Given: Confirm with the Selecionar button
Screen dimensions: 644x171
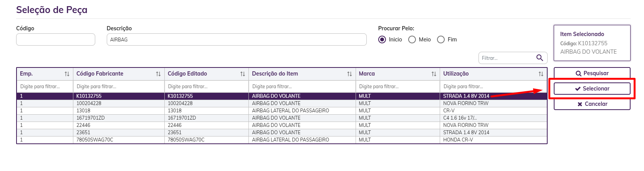Looking at the screenshot, I should (592, 89).
